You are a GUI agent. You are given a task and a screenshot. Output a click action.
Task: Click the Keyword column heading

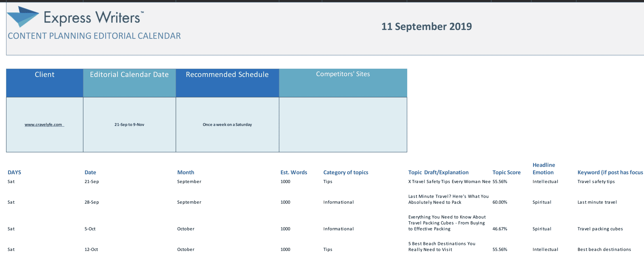610,172
